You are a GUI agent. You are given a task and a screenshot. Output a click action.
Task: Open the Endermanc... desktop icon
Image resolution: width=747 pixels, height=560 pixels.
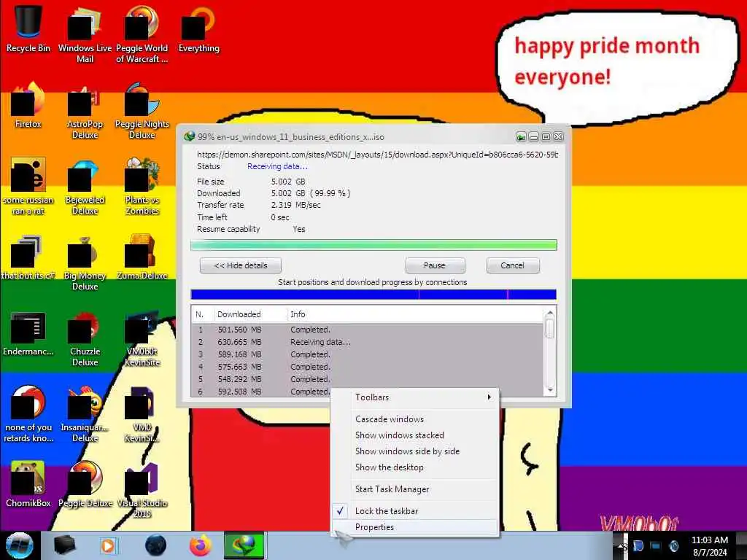tap(28, 333)
